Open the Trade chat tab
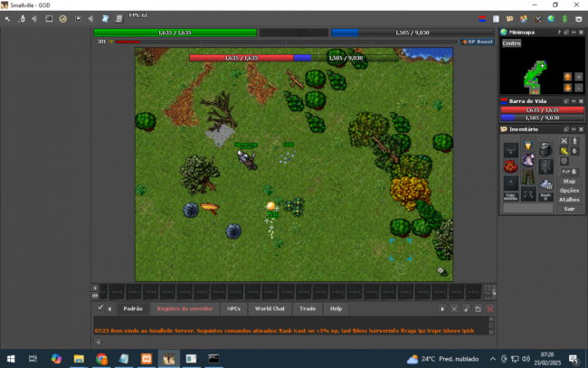The height and width of the screenshot is (368, 588). [308, 309]
